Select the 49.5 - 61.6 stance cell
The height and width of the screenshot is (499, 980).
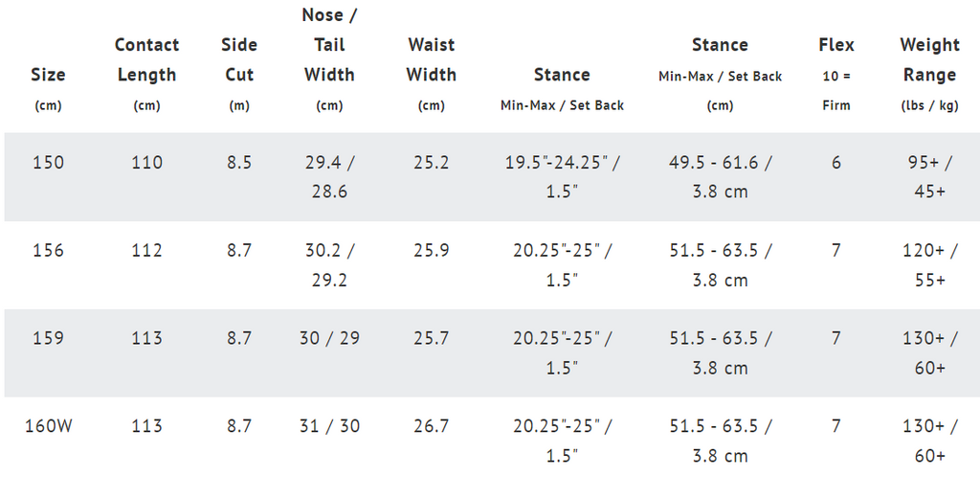pos(720,177)
